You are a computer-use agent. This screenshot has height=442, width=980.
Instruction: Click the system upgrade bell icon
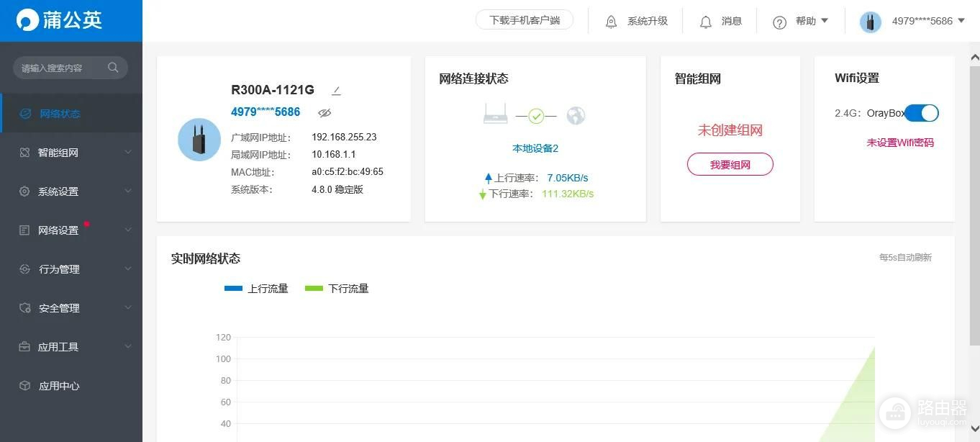click(x=611, y=22)
